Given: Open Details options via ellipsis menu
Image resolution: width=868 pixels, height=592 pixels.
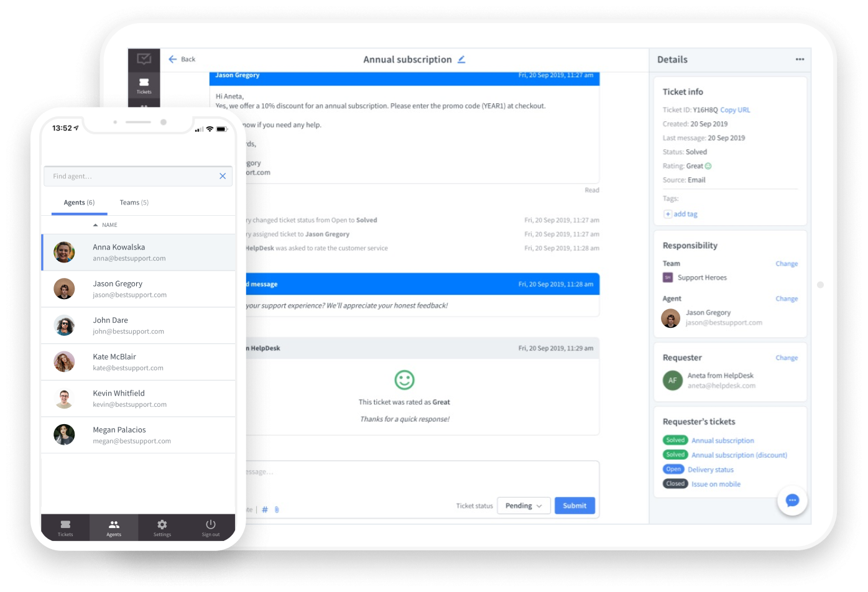Looking at the screenshot, I should click(x=800, y=59).
